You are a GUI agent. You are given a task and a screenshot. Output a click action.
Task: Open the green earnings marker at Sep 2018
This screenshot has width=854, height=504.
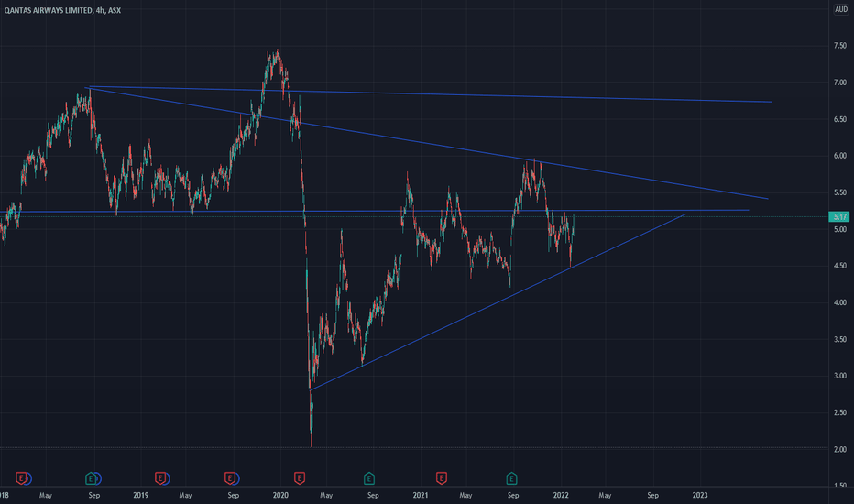(91, 478)
